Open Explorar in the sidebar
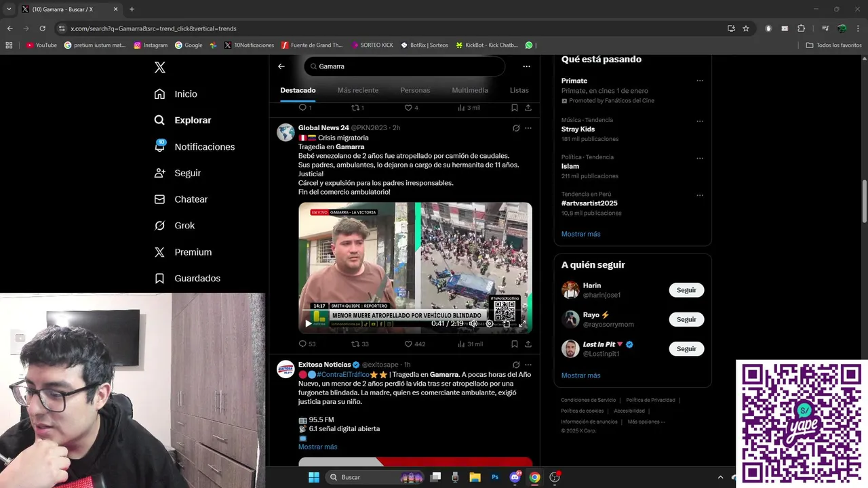Screen dimensions: 868x488 [x=182, y=120]
